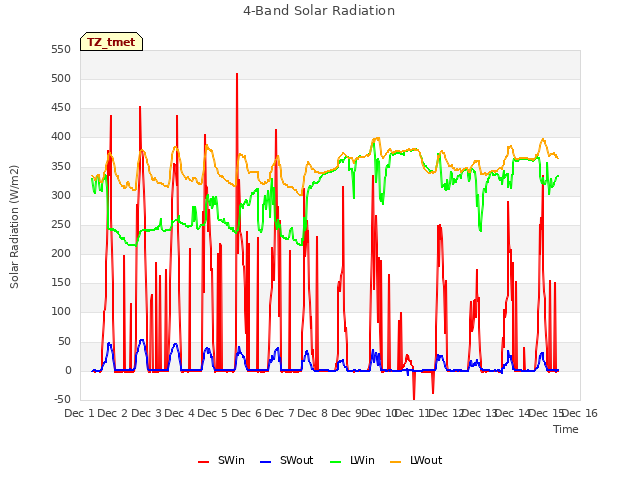The height and width of the screenshot is (480, 640).
Task: Click the Dec 7 x-axis label
Action: (x=279, y=413)
